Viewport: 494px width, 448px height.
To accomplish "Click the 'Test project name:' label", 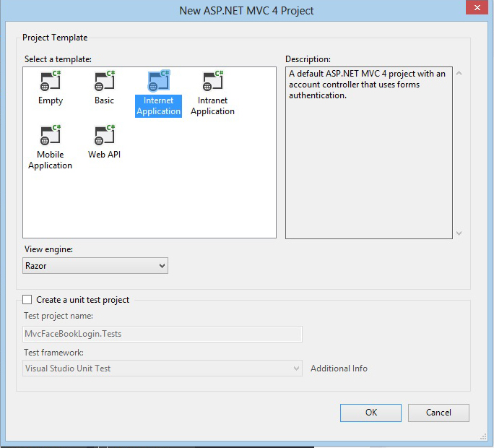I will (x=58, y=316).
